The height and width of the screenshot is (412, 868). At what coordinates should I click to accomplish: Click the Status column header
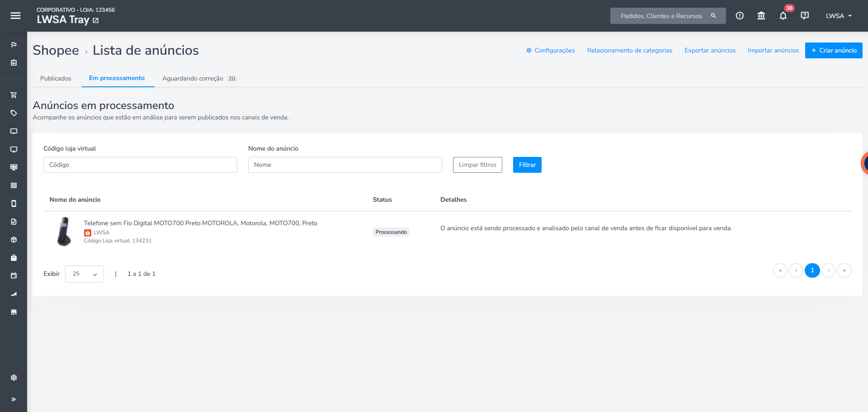[x=382, y=199]
